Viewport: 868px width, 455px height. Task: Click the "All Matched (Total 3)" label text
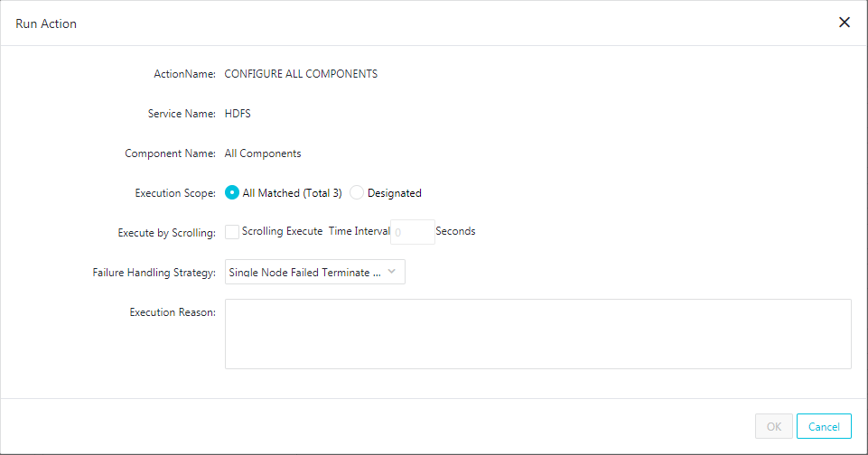click(x=292, y=193)
